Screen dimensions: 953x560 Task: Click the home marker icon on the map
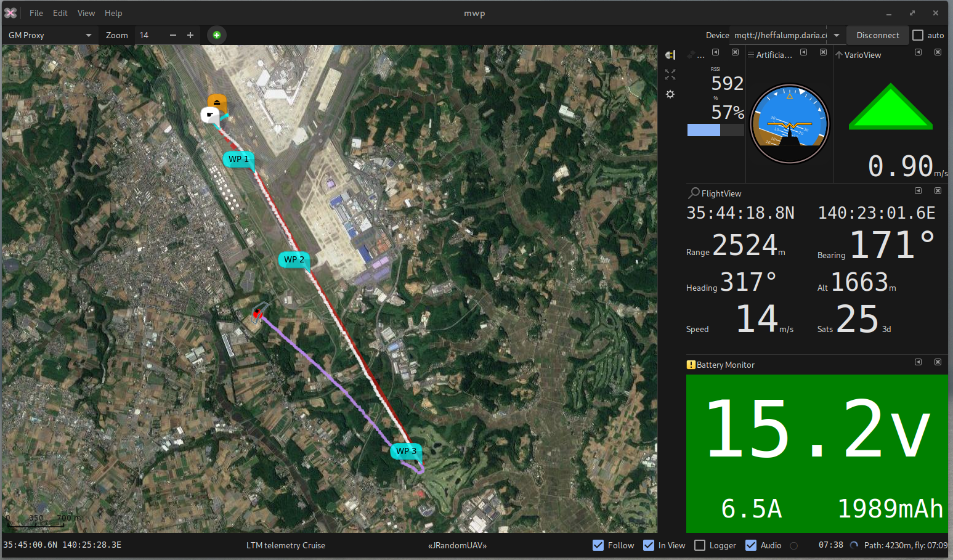(217, 102)
